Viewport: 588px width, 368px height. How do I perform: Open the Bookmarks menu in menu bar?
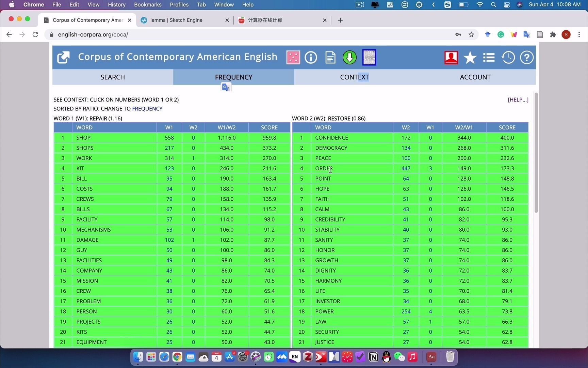coord(148,5)
